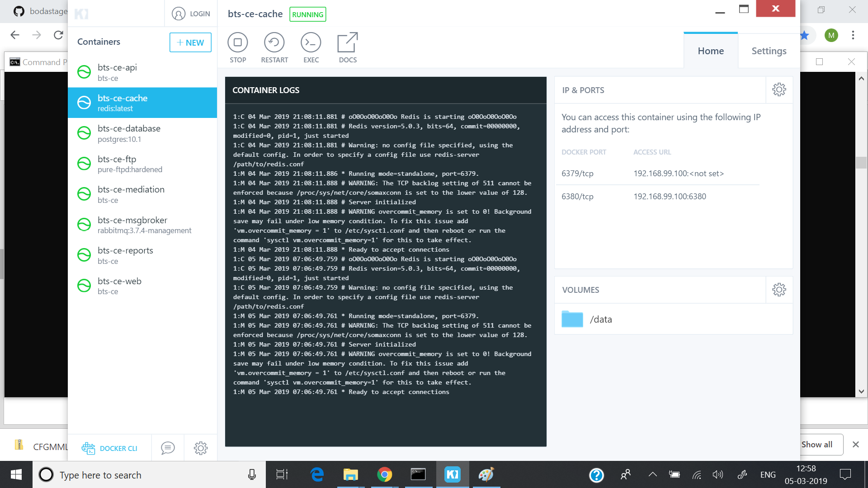Open Microsoft Edge from taskbar

click(317, 474)
